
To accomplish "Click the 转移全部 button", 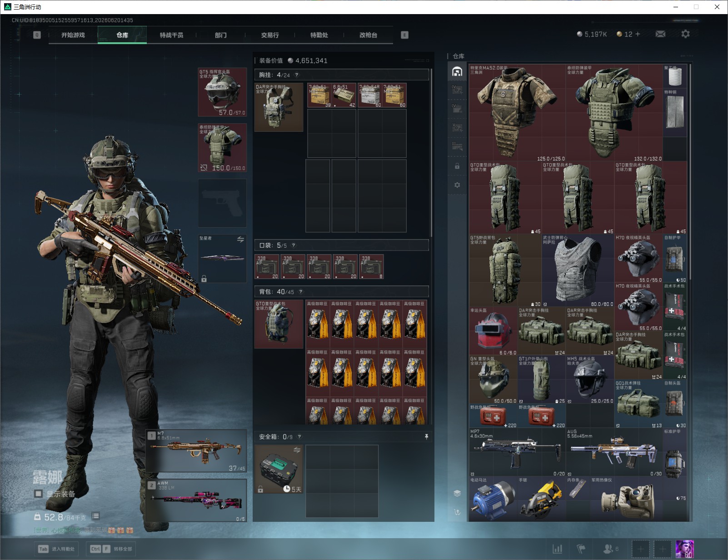I will (112, 549).
